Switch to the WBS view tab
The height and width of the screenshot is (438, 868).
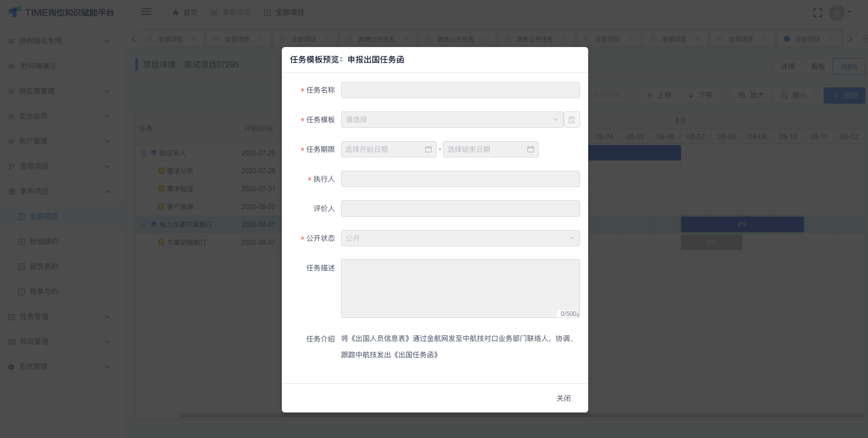(849, 66)
